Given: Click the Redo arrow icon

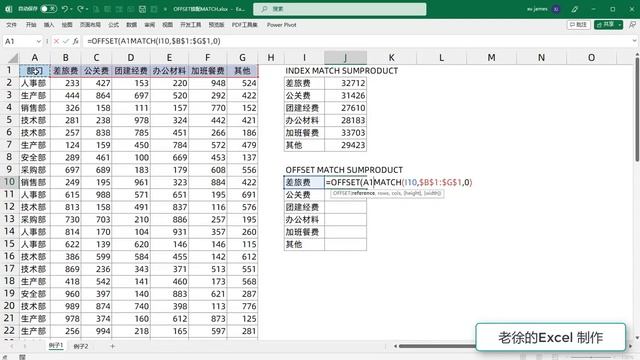Looking at the screenshot, I should point(80,9).
